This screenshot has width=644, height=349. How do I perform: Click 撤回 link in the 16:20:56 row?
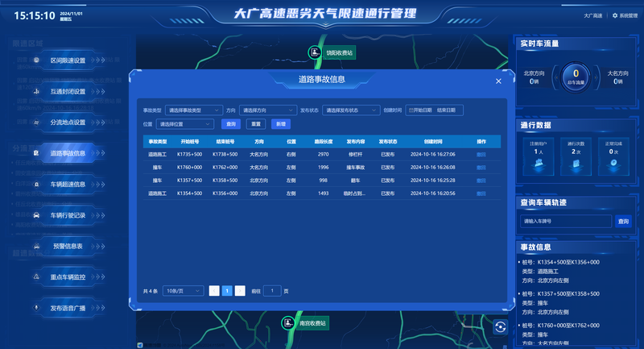481,193
